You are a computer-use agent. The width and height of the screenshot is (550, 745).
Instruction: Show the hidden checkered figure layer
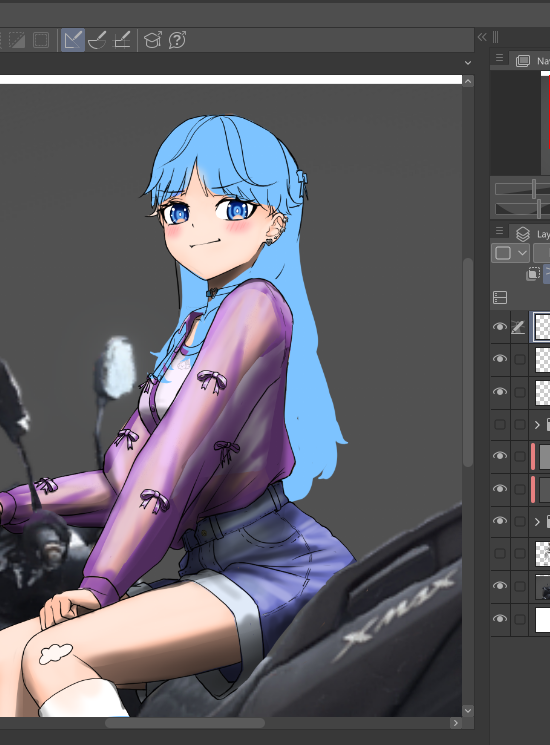(x=500, y=553)
